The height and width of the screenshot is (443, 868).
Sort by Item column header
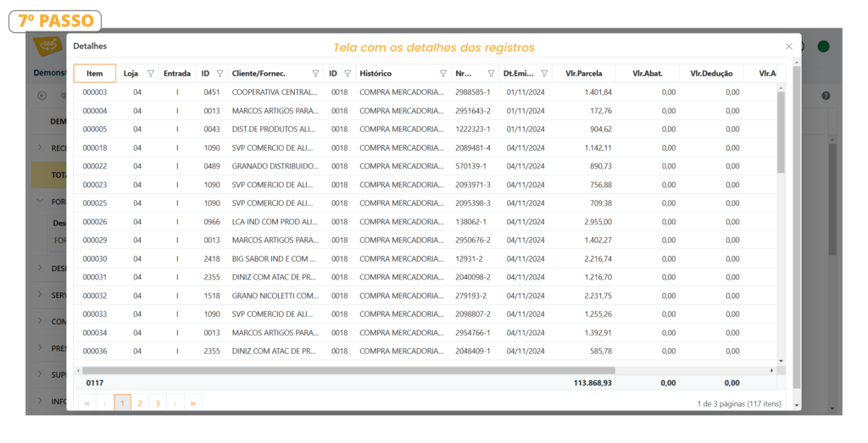point(95,74)
